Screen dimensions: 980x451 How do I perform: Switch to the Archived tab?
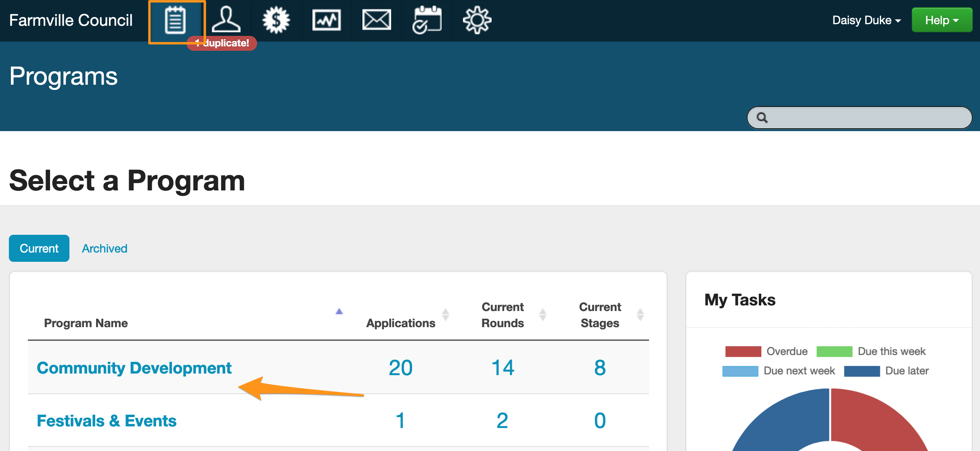[x=105, y=248]
